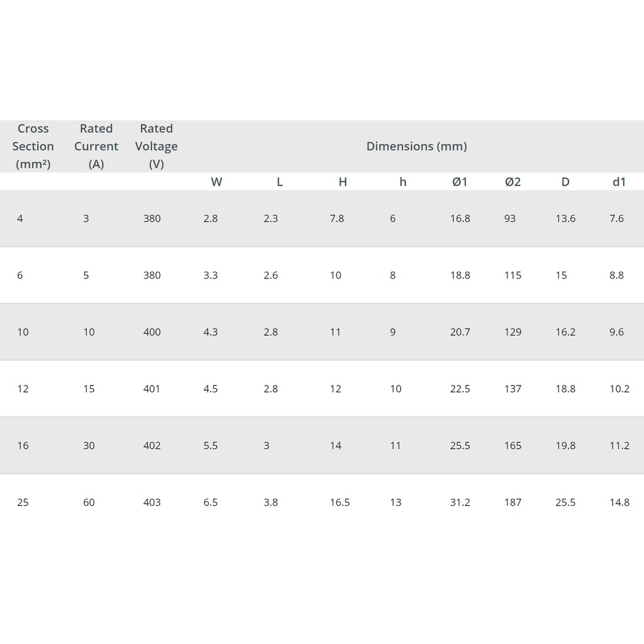Click the capital H column header
The width and height of the screenshot is (644, 644).
(x=343, y=182)
